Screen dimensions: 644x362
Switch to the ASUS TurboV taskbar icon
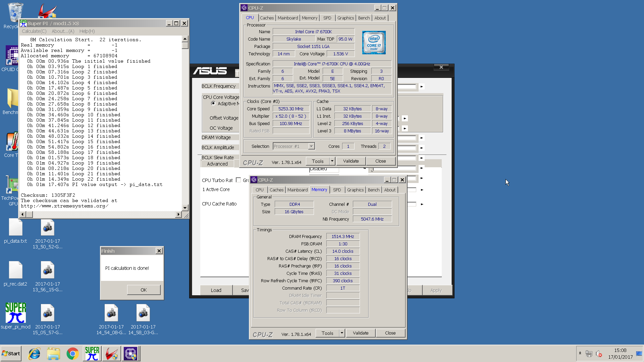coord(111,354)
